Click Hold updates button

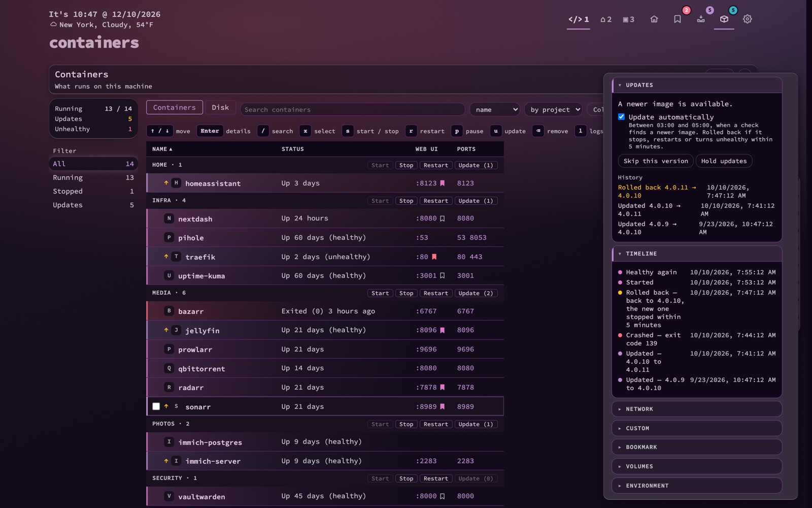724,161
